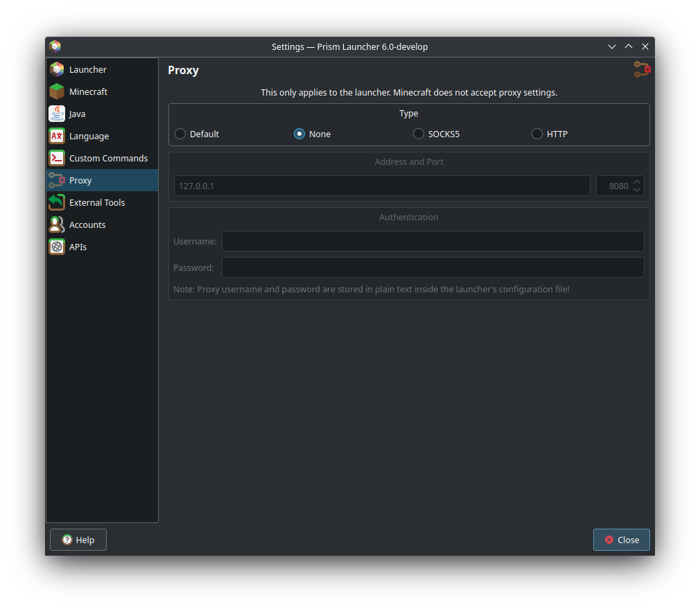The width and height of the screenshot is (700, 609).
Task: Open the Minecraft settings page
Action: pyautogui.click(x=103, y=91)
